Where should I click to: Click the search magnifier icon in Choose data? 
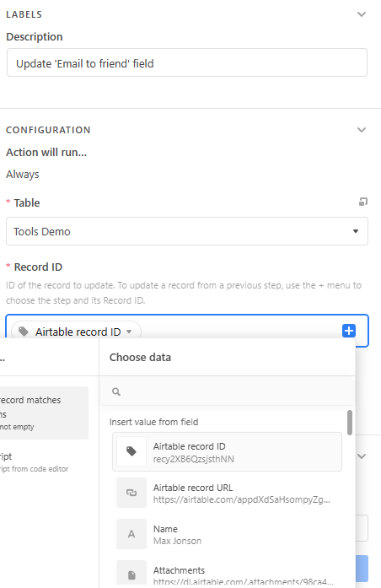pos(116,392)
